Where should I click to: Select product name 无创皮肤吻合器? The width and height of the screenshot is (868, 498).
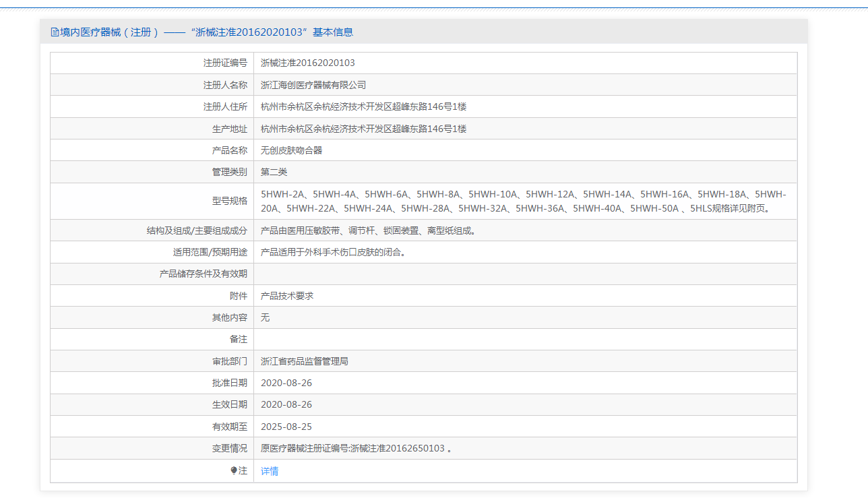pyautogui.click(x=292, y=150)
